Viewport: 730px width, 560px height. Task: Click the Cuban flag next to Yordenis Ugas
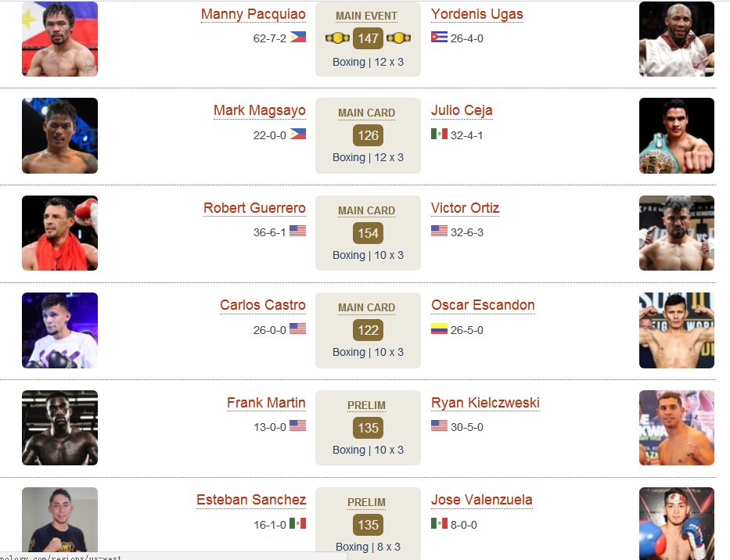pos(439,38)
